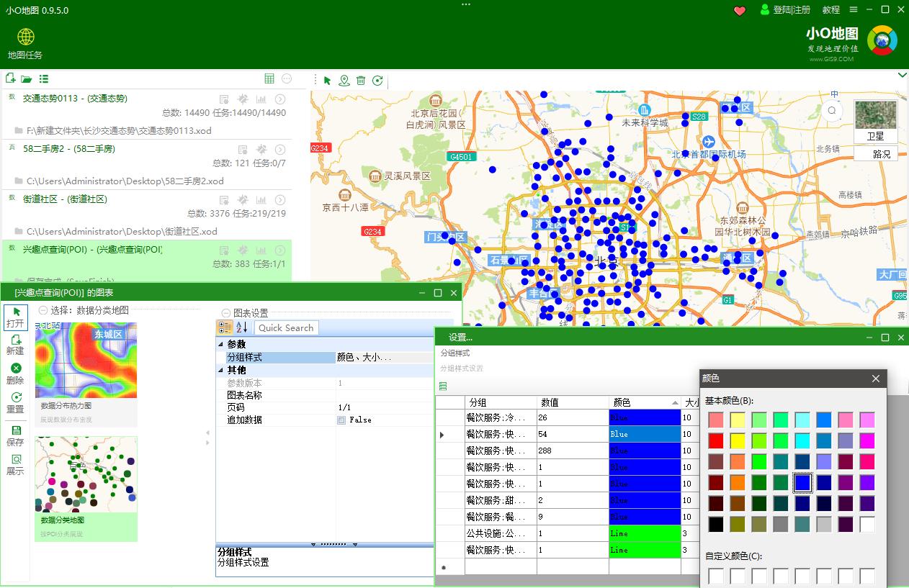Click the location pin tool above map
This screenshot has width=909, height=588.
(344, 81)
